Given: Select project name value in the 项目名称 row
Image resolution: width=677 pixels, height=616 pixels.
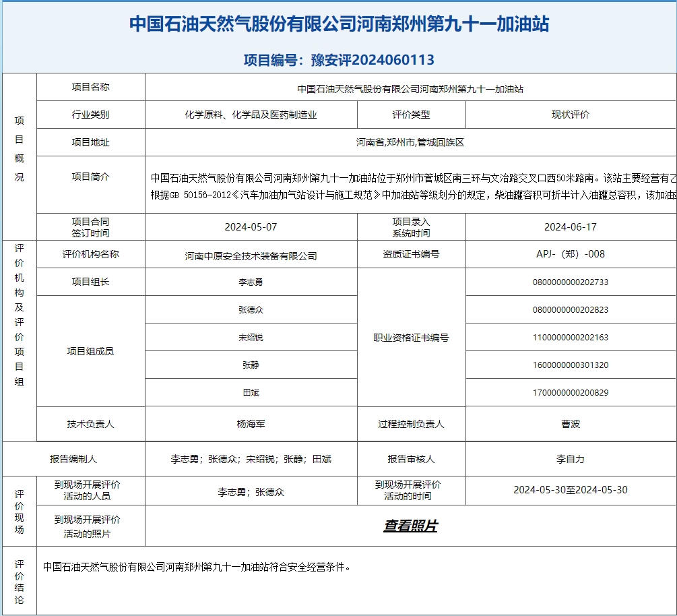Looking at the screenshot, I should coord(410,89).
